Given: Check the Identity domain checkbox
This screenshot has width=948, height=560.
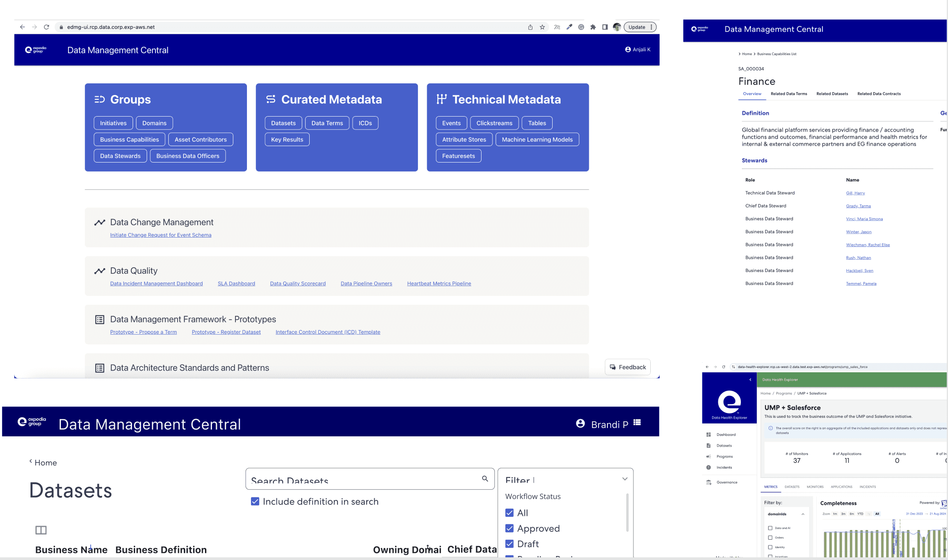Looking at the screenshot, I should click(x=770, y=547).
